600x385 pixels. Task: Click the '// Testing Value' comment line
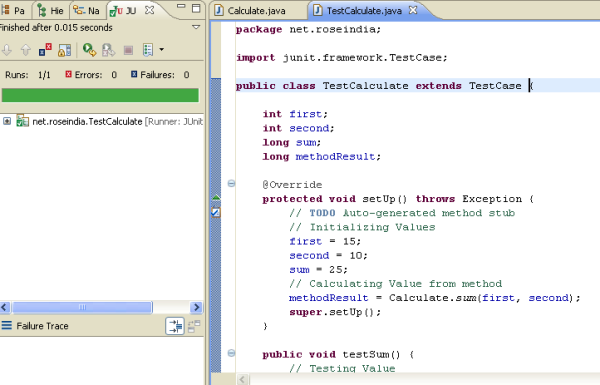(342, 369)
